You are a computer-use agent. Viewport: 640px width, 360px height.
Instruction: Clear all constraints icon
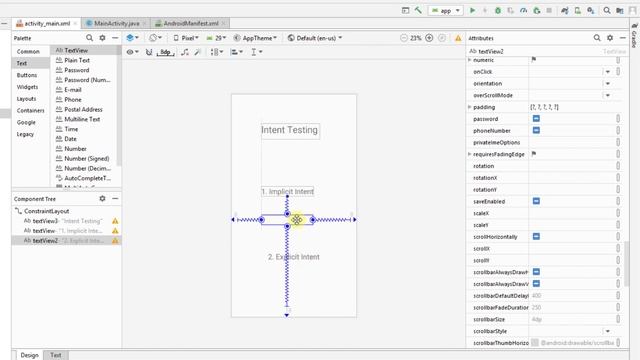click(185, 52)
